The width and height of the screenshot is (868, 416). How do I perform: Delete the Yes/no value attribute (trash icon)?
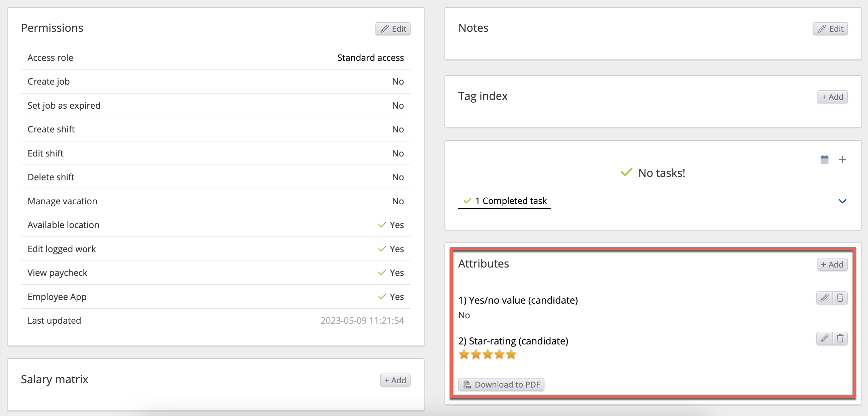[840, 298]
